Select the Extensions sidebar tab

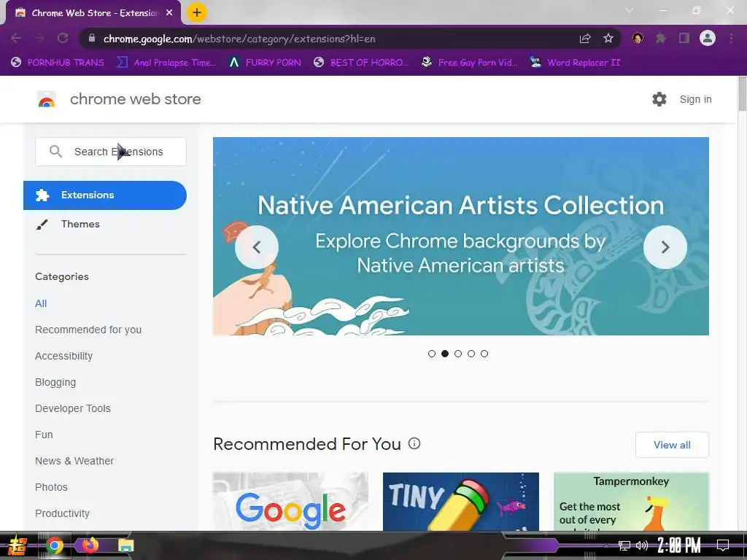[105, 195]
